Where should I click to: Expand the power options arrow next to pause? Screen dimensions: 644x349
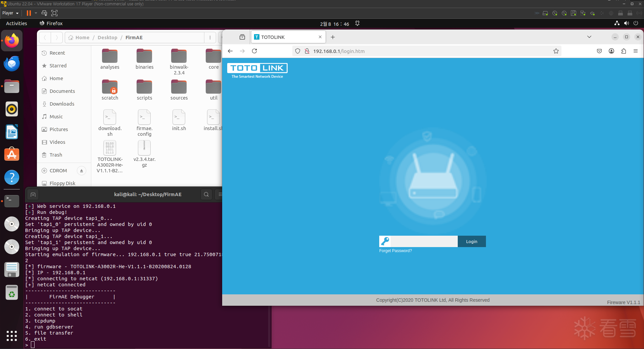pos(36,13)
